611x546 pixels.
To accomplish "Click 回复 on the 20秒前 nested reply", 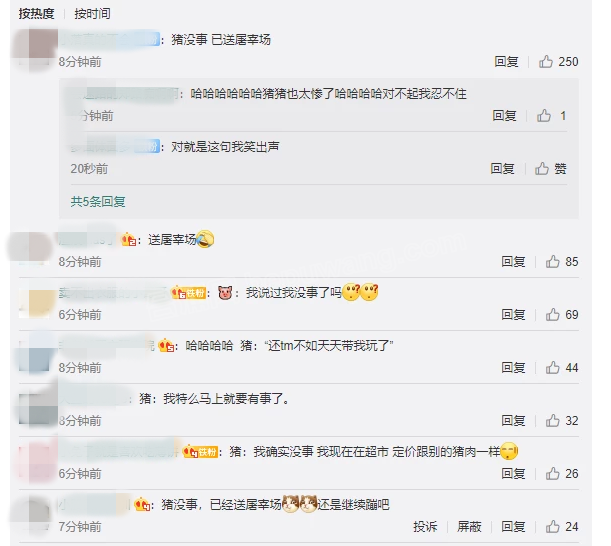I will coord(502,169).
